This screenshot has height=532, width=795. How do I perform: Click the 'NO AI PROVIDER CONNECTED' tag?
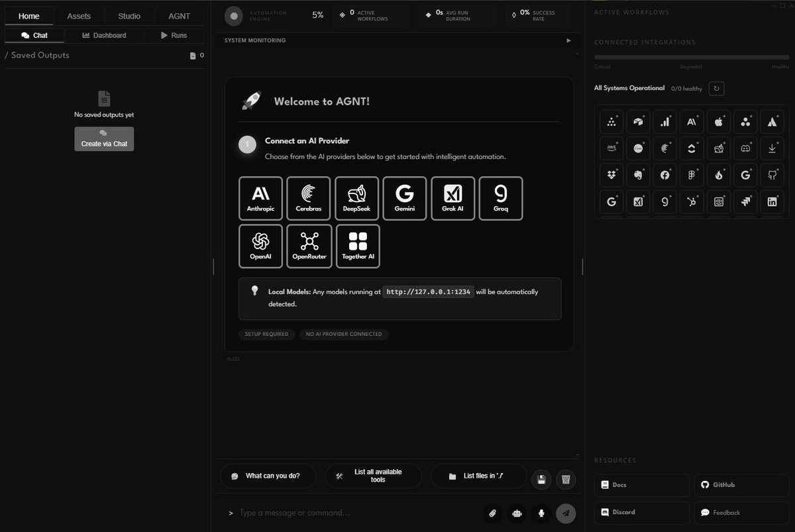tap(344, 334)
